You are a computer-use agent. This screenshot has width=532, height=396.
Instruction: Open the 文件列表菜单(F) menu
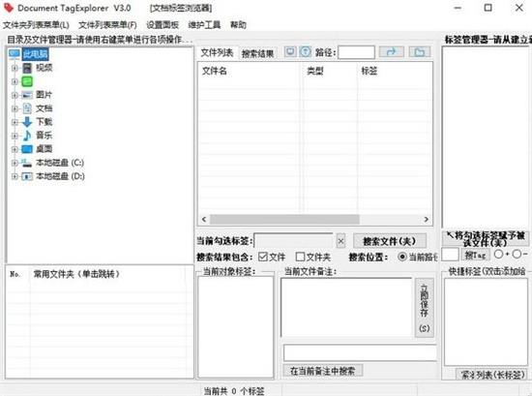[107, 25]
